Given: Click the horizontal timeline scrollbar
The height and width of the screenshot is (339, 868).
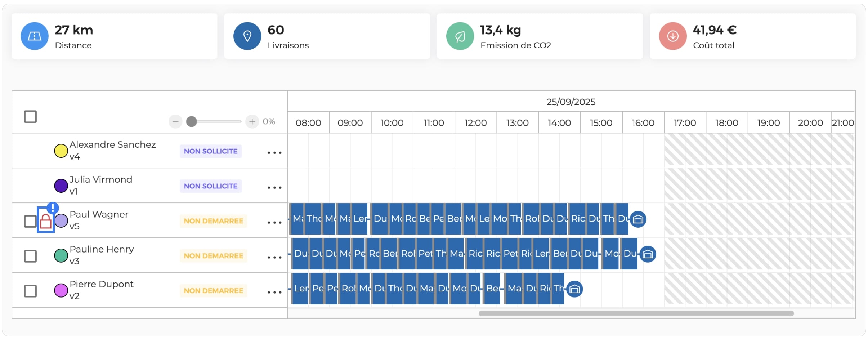Looking at the screenshot, I should tap(636, 313).
